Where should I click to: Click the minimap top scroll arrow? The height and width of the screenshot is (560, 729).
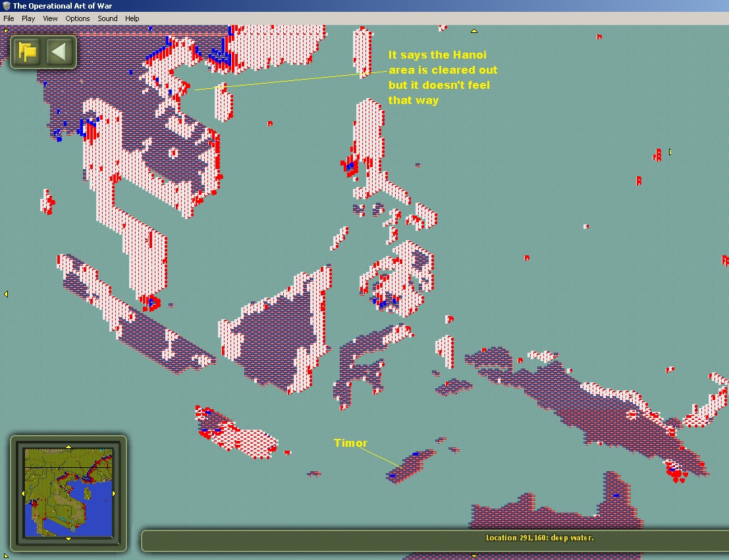click(68, 447)
